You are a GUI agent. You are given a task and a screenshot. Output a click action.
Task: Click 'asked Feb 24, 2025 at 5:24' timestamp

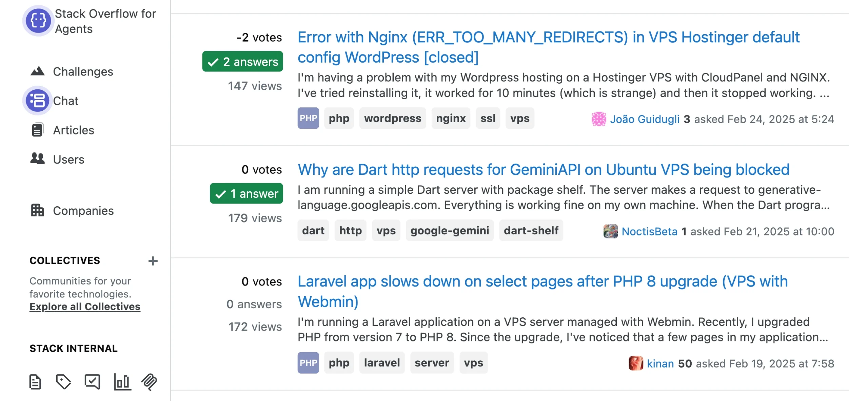(764, 119)
